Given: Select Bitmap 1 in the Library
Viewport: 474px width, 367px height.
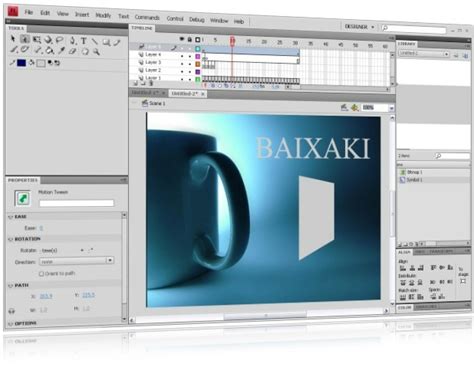Looking at the screenshot, I should 415,172.
